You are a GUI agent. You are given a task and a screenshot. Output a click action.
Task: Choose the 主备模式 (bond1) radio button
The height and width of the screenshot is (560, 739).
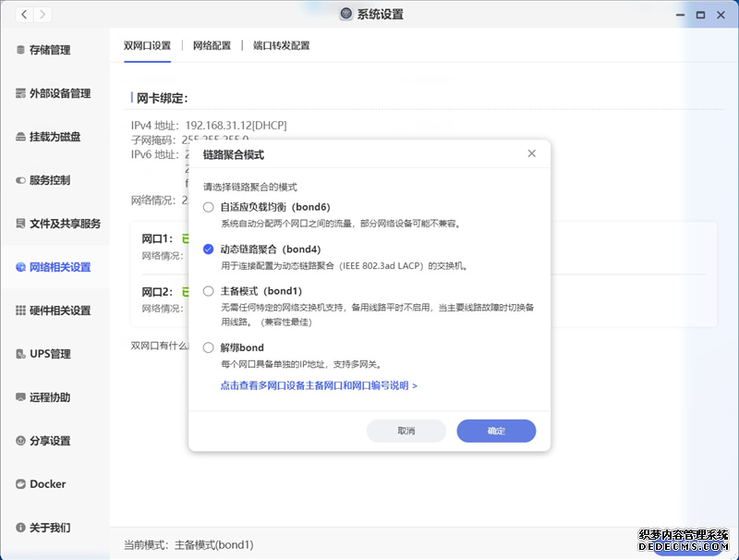point(209,291)
